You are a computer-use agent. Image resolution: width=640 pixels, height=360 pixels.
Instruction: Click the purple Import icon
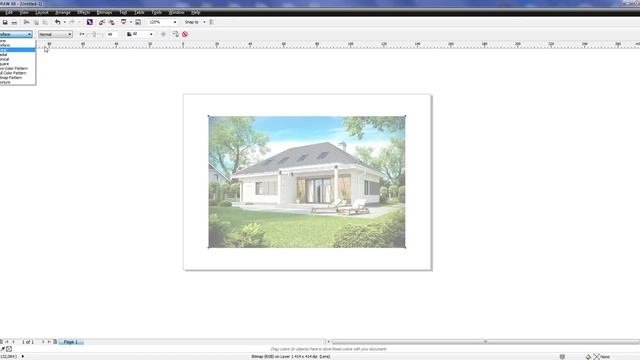90,22
